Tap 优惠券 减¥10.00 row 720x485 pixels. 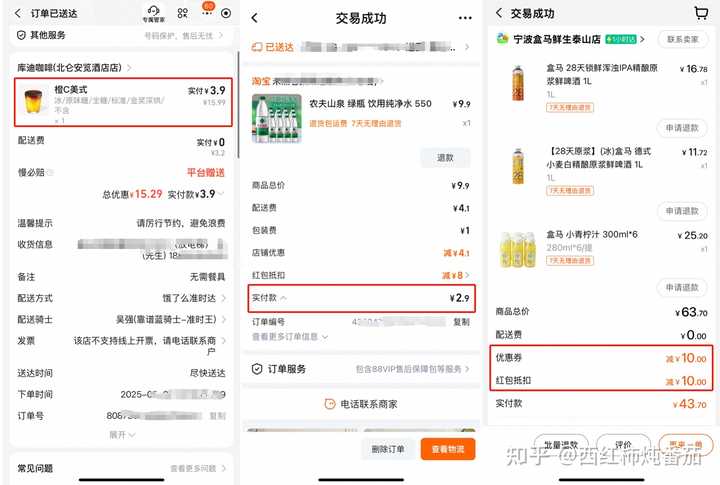(601, 358)
